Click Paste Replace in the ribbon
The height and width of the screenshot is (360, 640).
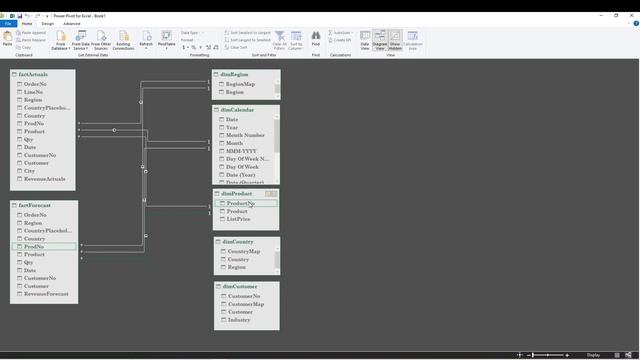(31, 40)
